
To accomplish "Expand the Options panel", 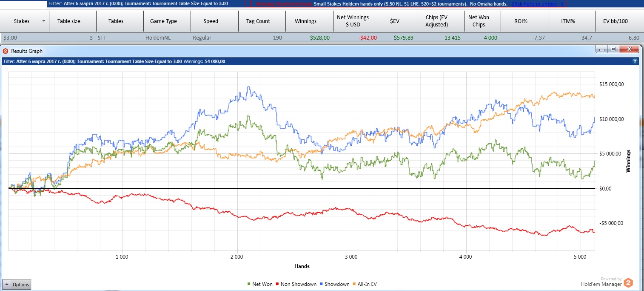I will point(17,285).
